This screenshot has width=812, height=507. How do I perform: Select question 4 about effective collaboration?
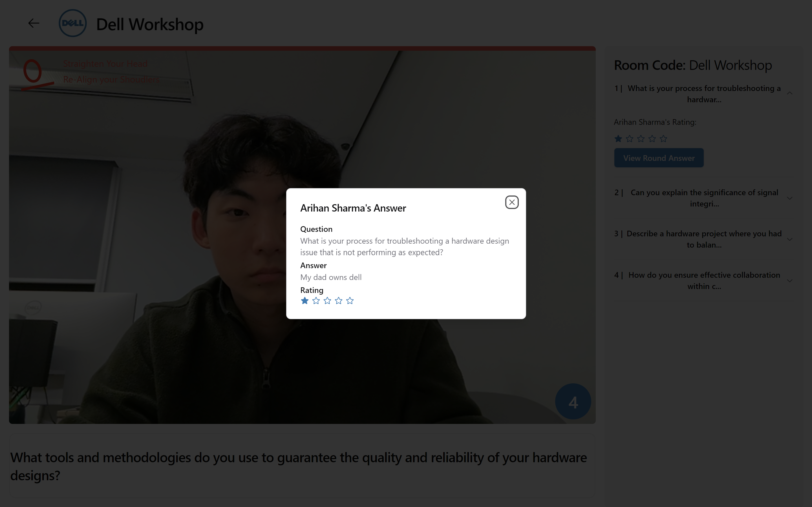(x=704, y=280)
